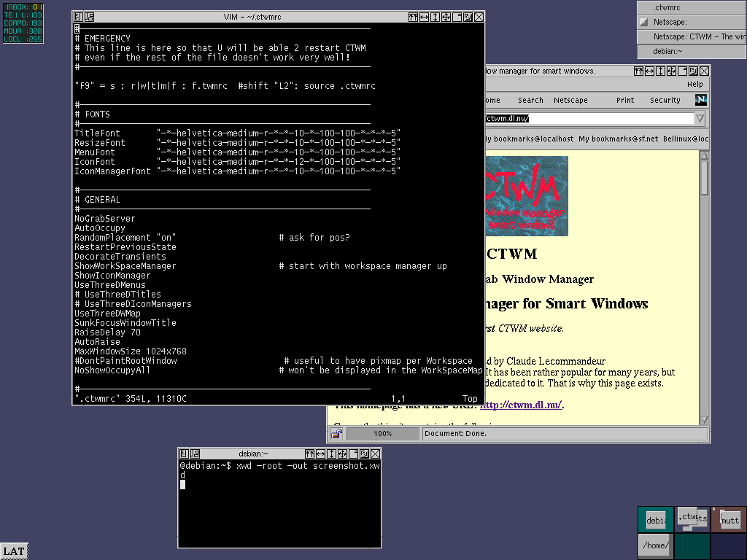The height and width of the screenshot is (560, 747).
Task: Click horizontal zoom arrow icon in VIM title bar
Action: [424, 17]
